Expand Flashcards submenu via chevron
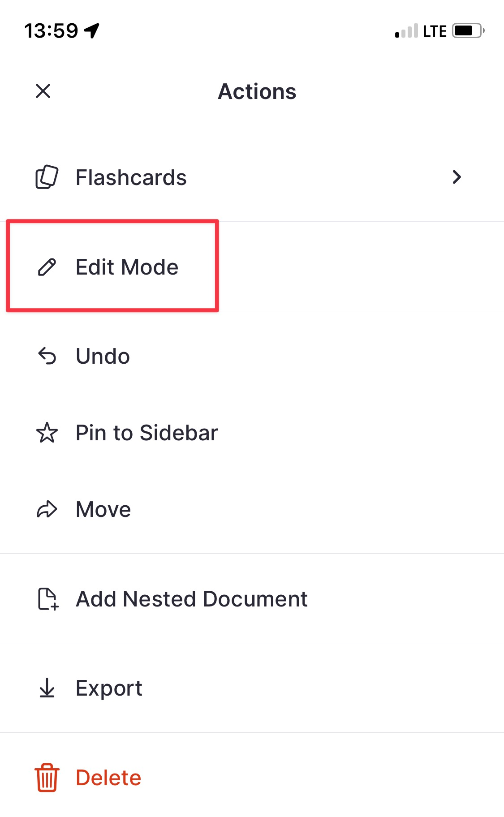 (x=457, y=177)
